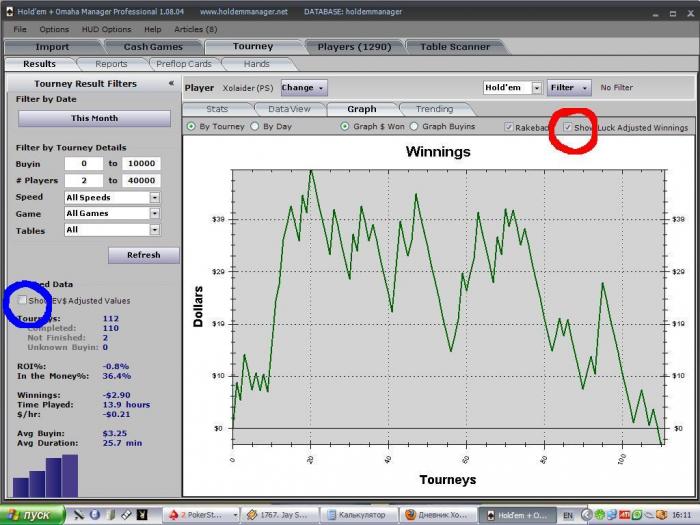Viewport: 700px width, 525px height.
Task: Open the HUD Options menu
Action: click(x=106, y=29)
